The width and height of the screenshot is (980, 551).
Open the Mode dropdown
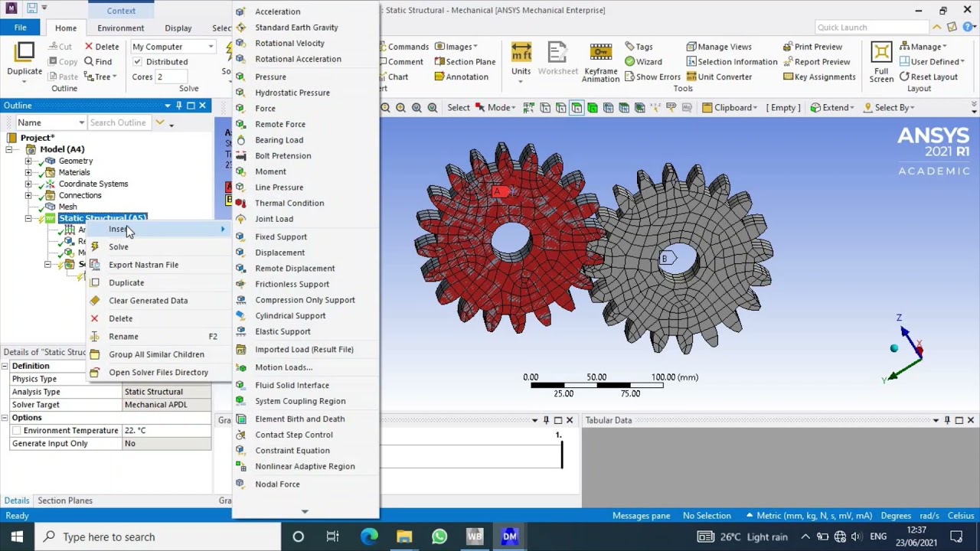coord(497,108)
